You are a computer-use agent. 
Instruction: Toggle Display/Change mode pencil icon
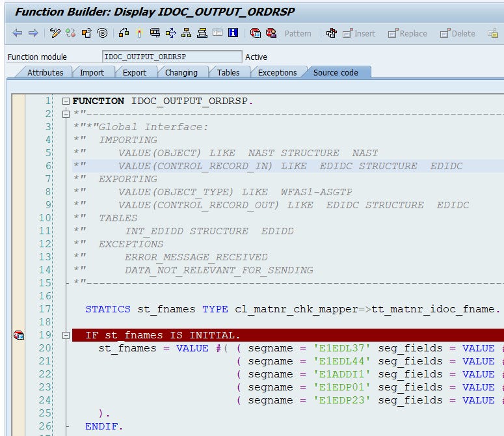click(55, 33)
